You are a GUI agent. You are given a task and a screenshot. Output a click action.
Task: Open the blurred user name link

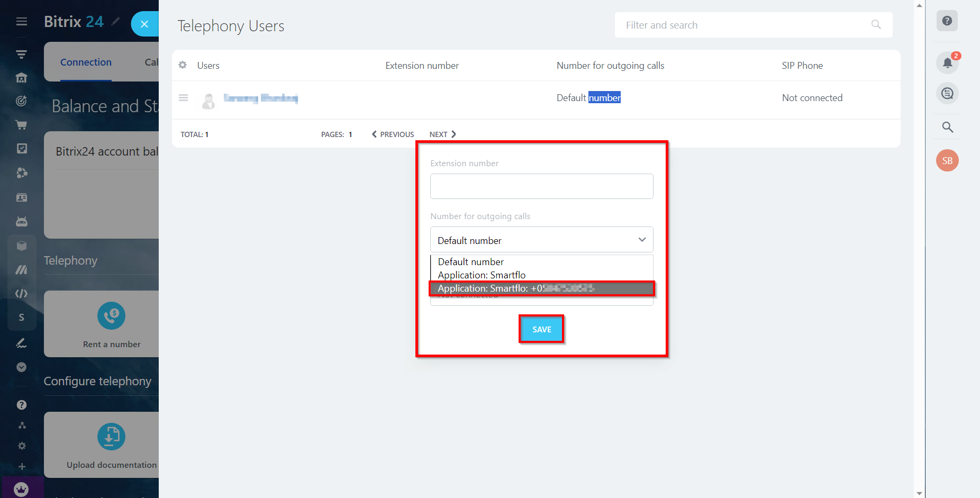[x=260, y=98]
